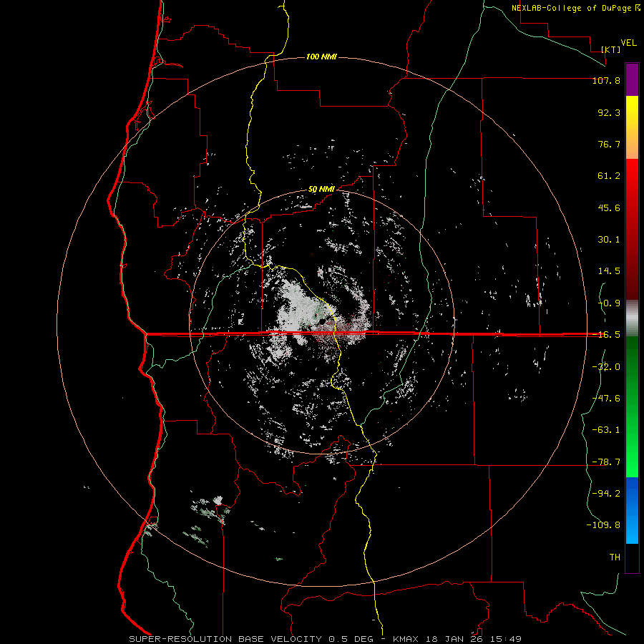Click the 92.3 value on the velocity scale

coord(609,112)
